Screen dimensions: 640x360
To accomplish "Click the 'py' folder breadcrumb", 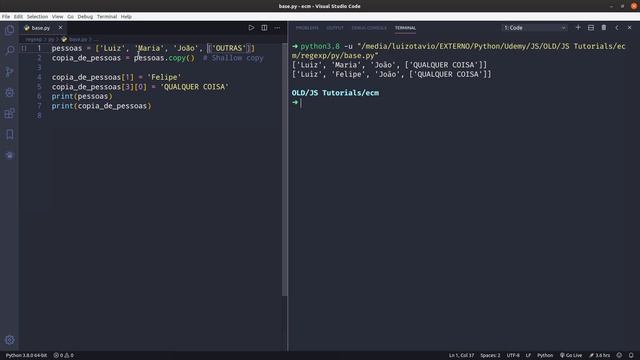I will pos(51,39).
